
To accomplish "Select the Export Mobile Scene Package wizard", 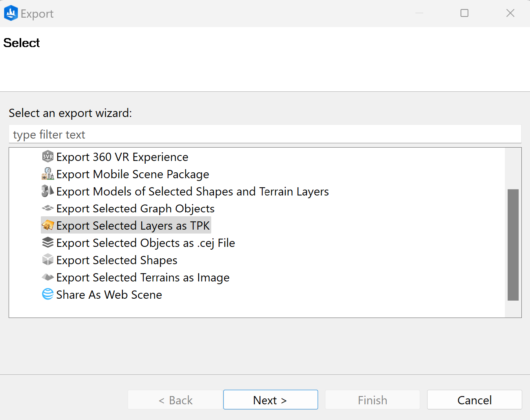I will [132, 174].
